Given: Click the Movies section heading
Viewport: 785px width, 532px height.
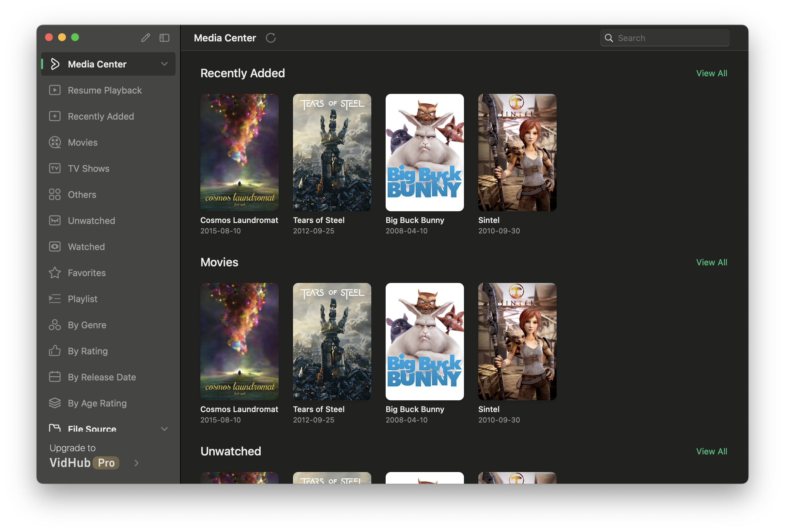Looking at the screenshot, I should (x=219, y=262).
